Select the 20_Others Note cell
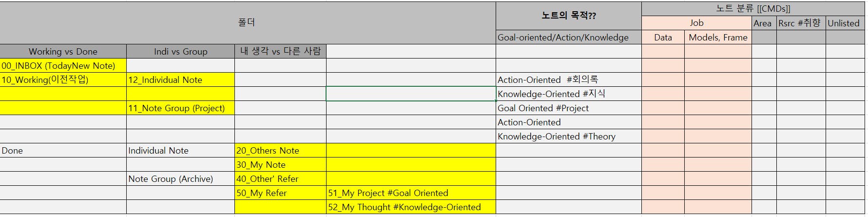Screen dimensions: 868x217 pyautogui.click(x=280, y=151)
